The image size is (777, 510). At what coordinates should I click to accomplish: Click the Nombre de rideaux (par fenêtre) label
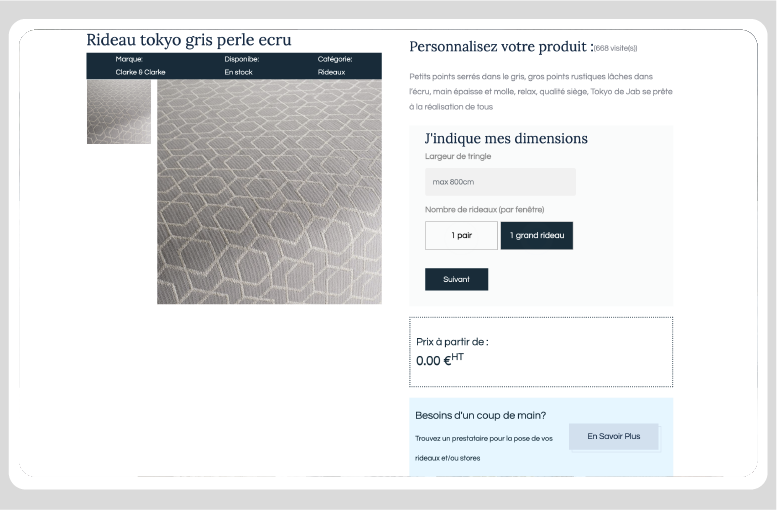(485, 210)
